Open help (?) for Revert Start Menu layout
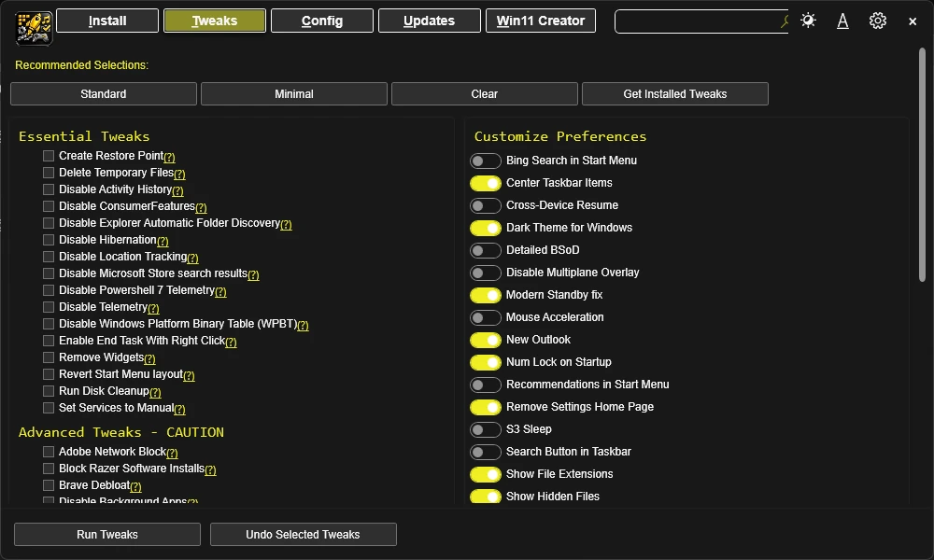Screen dimensions: 934x560 pos(189,375)
